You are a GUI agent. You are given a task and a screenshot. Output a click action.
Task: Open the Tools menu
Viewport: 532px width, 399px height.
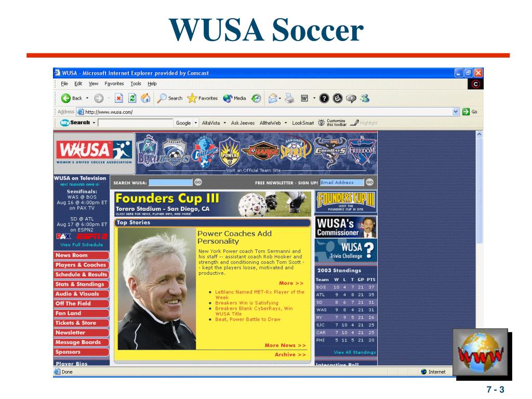[136, 84]
